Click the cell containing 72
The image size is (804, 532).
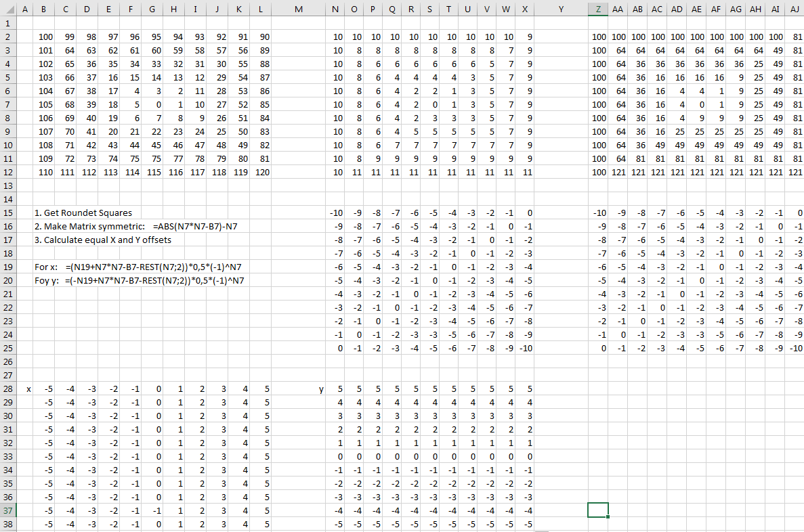pyautogui.click(x=66, y=159)
